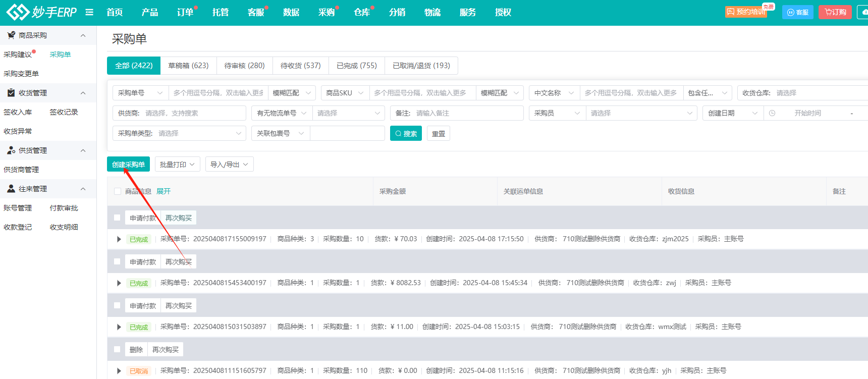Click the 订购 cart button in header

point(835,12)
